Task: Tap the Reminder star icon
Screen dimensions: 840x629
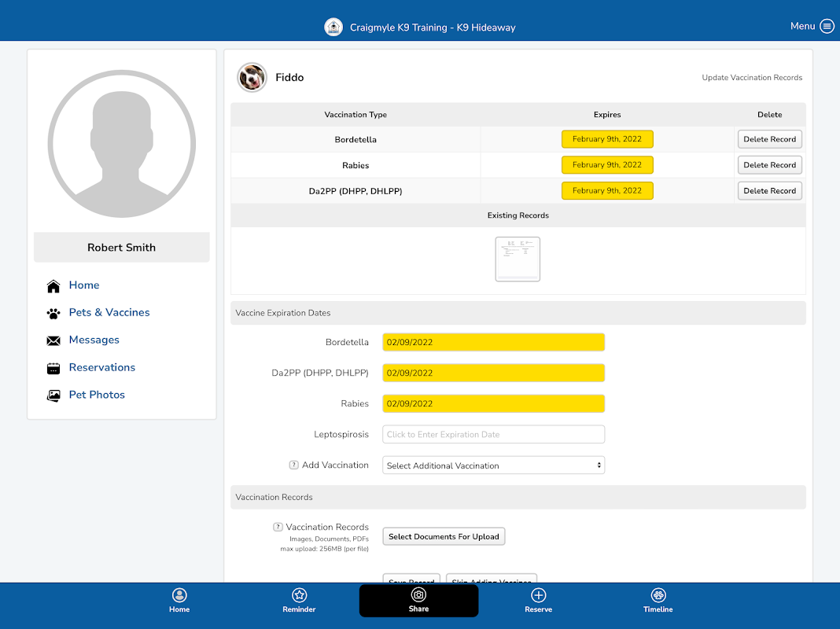Action: 299,595
